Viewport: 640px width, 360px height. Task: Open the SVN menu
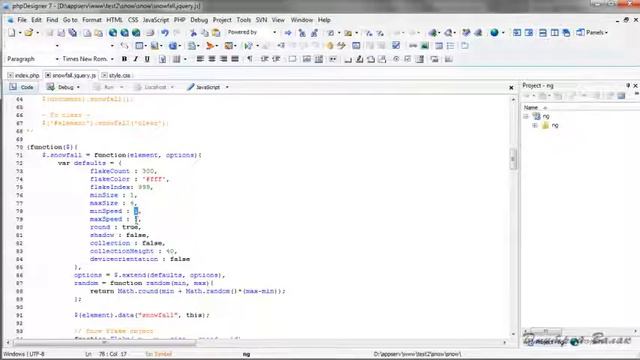point(261,20)
